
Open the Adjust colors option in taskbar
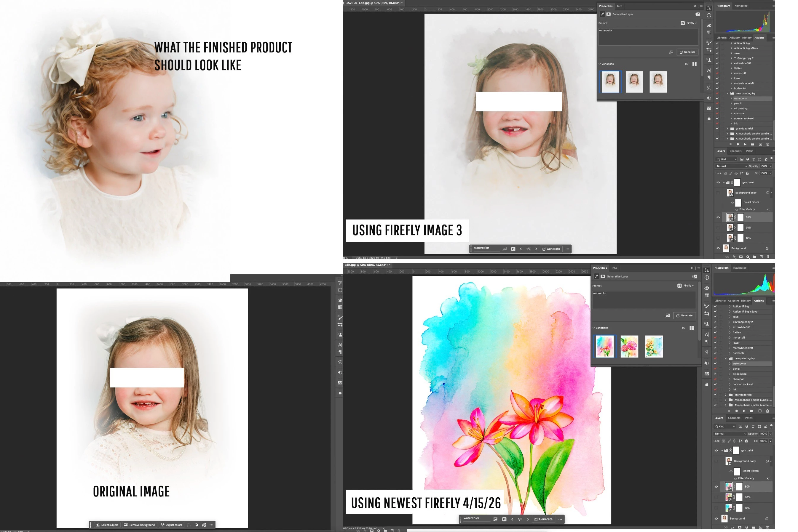[171, 525]
